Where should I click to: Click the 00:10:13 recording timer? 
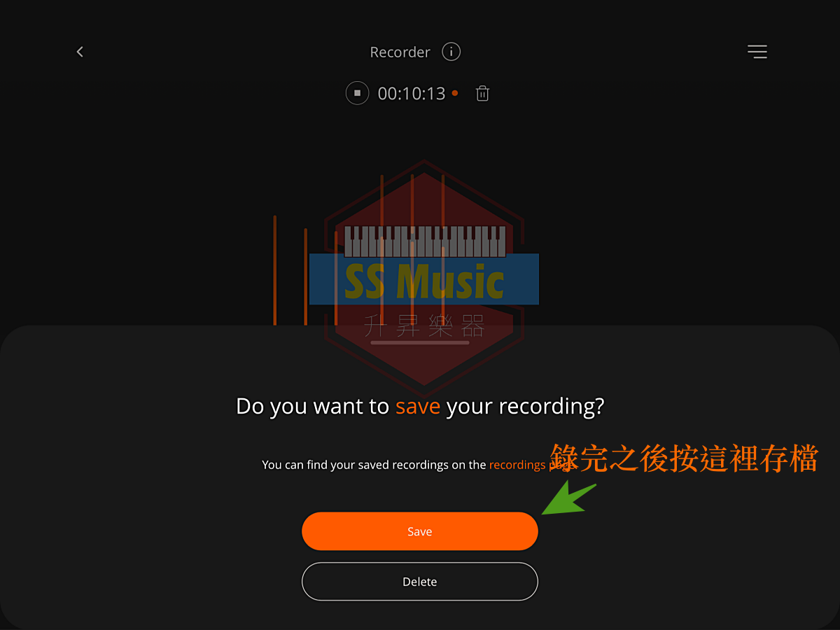(412, 93)
